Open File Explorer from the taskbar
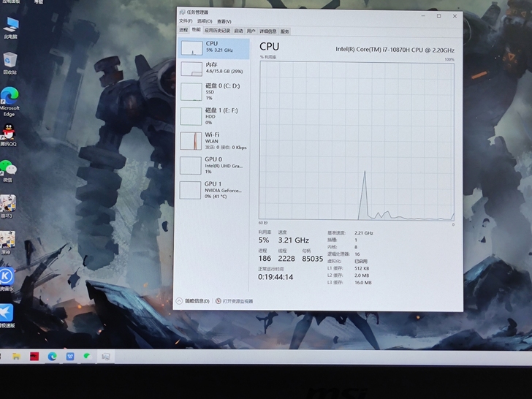This screenshot has height=399, width=532. point(16,357)
